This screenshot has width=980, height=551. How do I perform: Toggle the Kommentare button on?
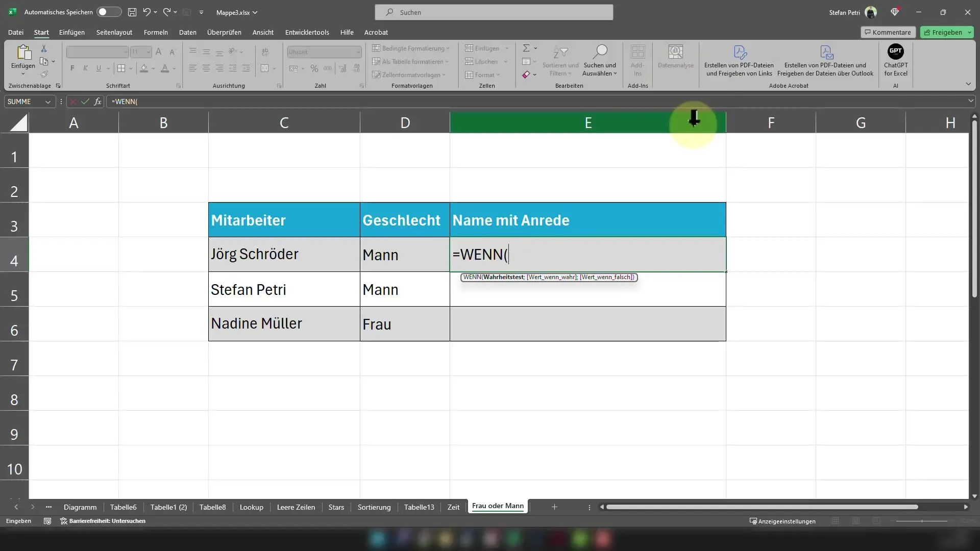[x=887, y=32]
